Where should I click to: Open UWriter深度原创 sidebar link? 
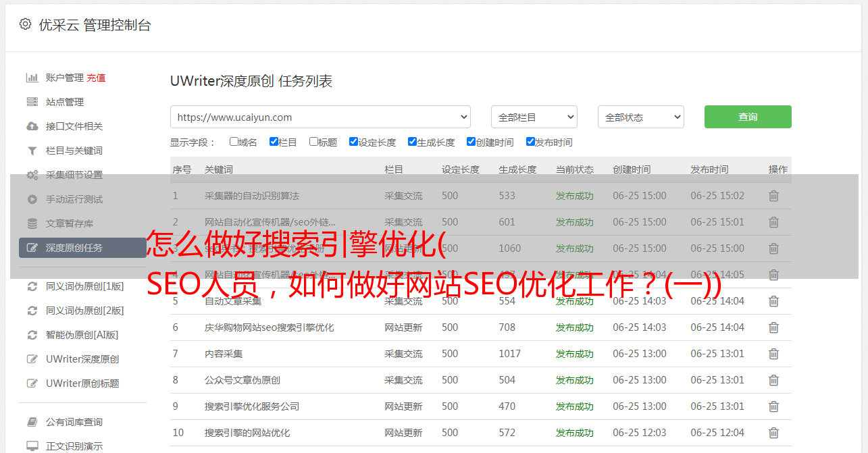point(82,359)
